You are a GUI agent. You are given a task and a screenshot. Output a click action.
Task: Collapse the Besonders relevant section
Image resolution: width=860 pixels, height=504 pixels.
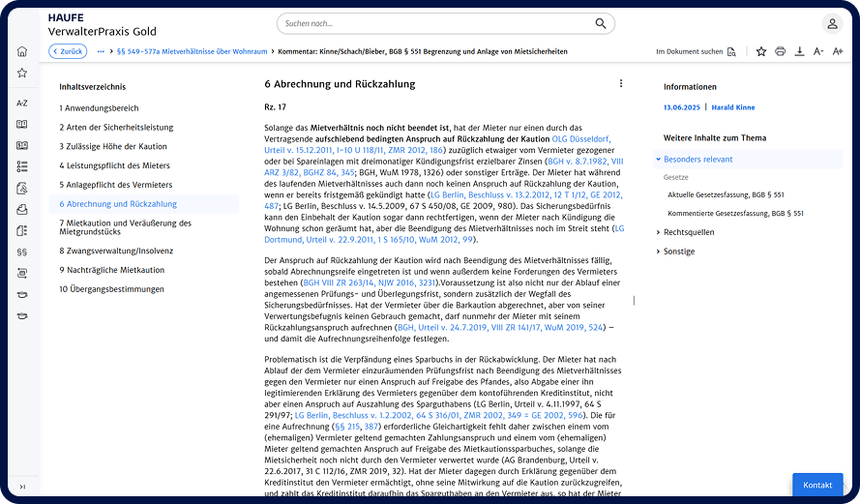(658, 159)
